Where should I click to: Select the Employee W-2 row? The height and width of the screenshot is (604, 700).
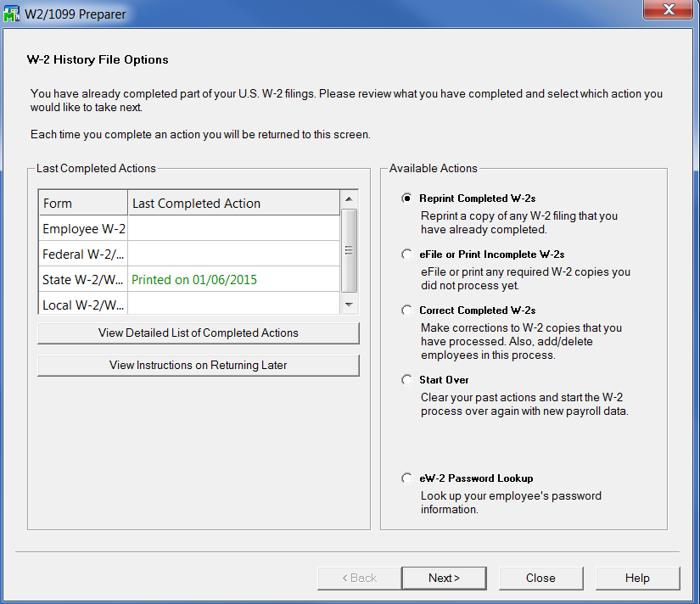tap(83, 229)
